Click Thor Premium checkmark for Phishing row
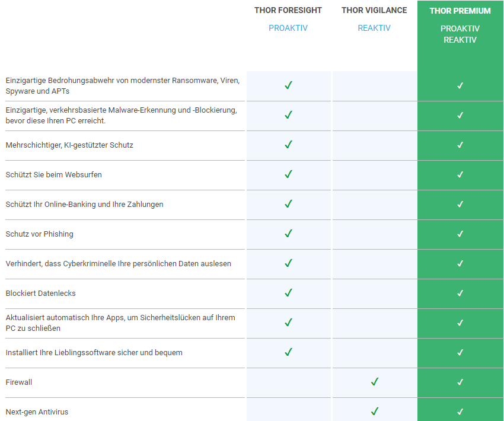 pyautogui.click(x=460, y=234)
